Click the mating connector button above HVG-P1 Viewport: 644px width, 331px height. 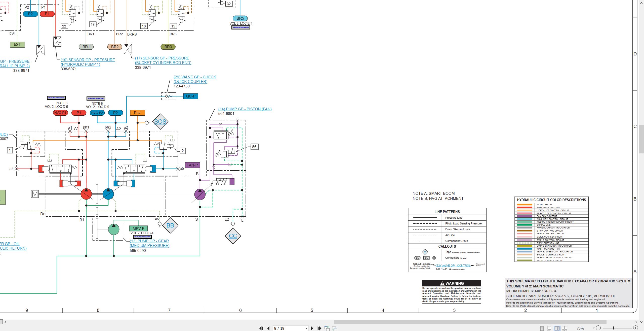(56, 98)
